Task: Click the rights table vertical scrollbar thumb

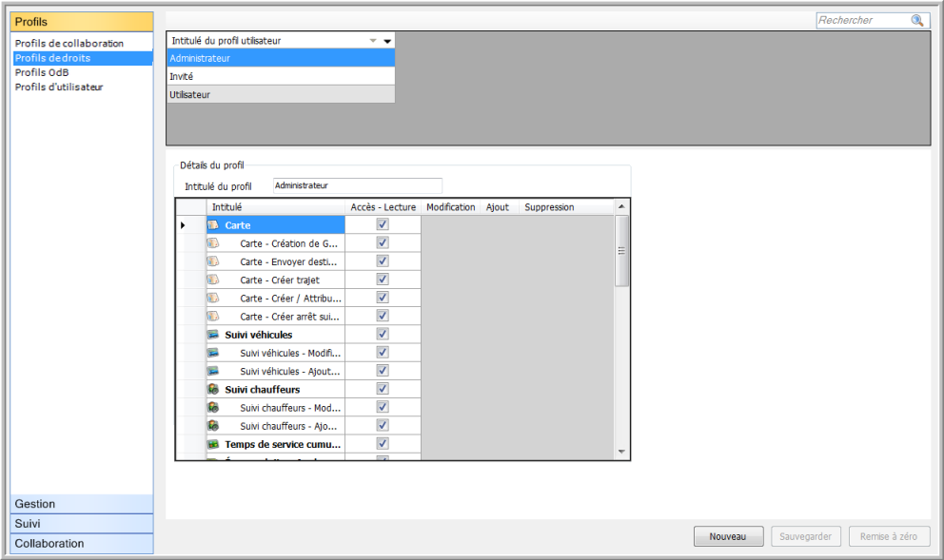Action: pos(622,251)
